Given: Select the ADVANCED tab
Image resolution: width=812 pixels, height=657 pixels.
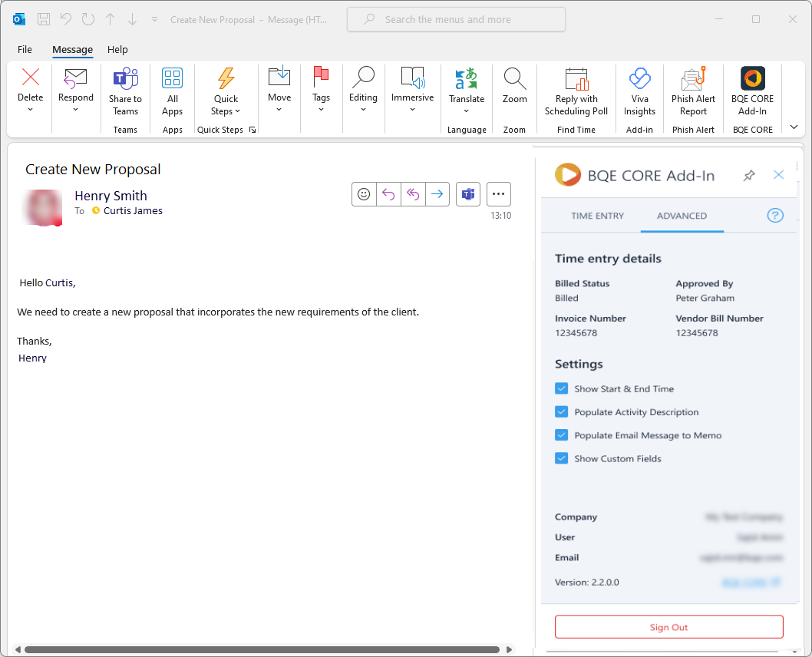Looking at the screenshot, I should click(682, 216).
